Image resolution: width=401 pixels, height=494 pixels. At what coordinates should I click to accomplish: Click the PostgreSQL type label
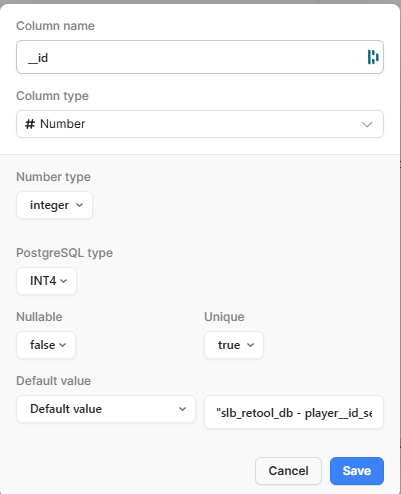[x=64, y=253]
